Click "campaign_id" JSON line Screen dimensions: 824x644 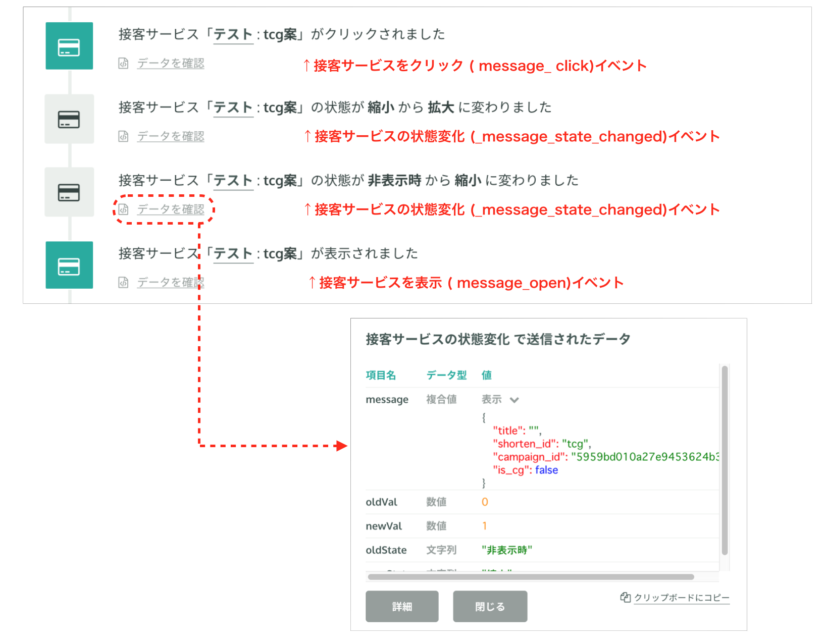[x=606, y=457]
